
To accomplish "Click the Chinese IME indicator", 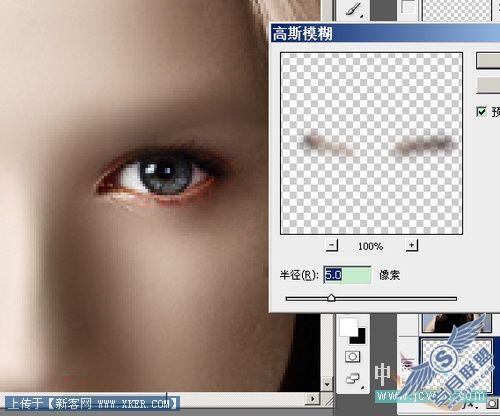I will 382,375.
